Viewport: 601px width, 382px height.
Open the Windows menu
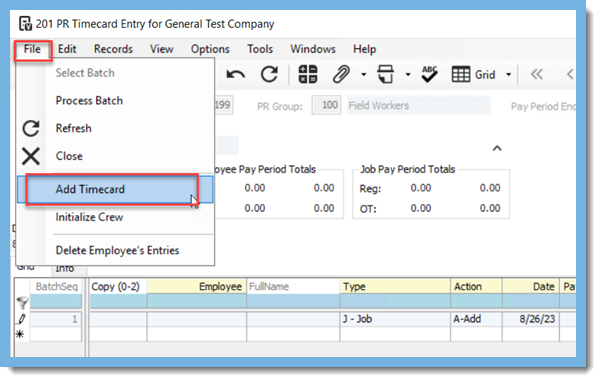[x=313, y=49]
